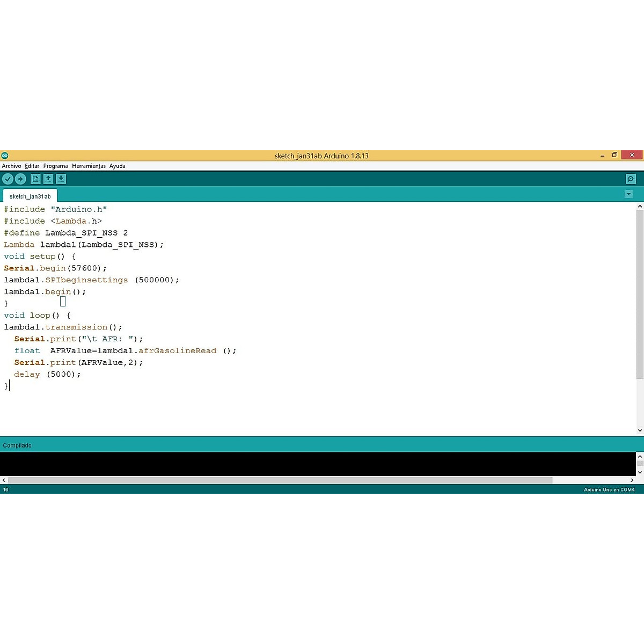Select the sketch_jan31ab tab

tap(30, 196)
